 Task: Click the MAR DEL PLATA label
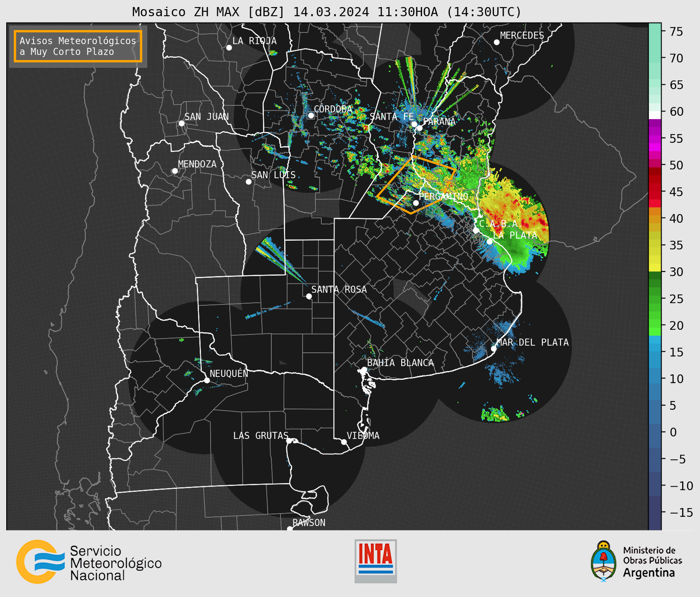(532, 343)
